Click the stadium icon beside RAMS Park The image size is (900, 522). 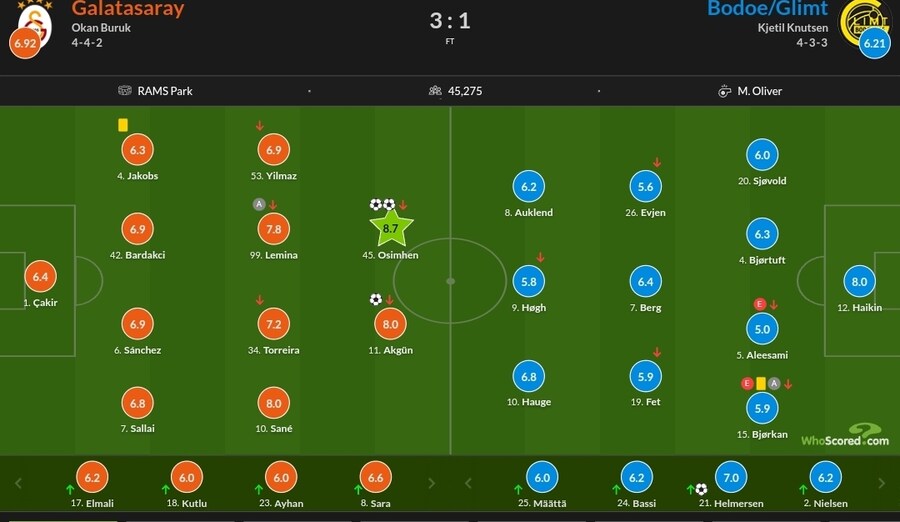point(125,91)
